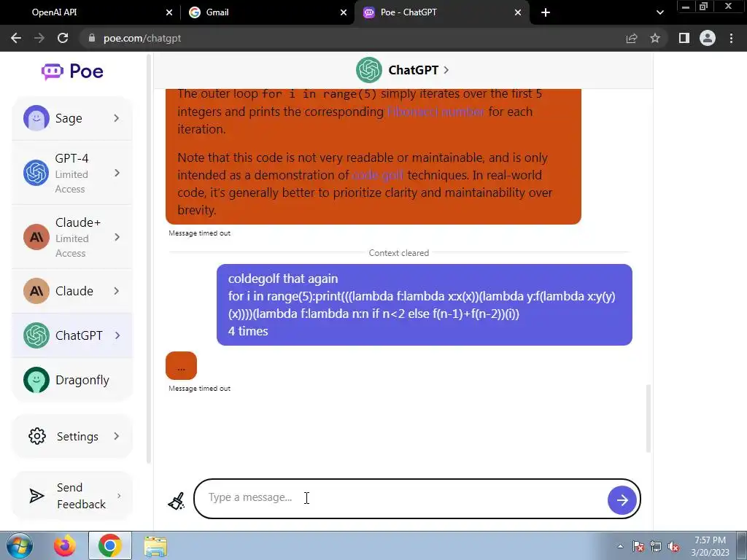Click the network tray icon
The width and height of the screenshot is (747, 560).
(x=656, y=547)
